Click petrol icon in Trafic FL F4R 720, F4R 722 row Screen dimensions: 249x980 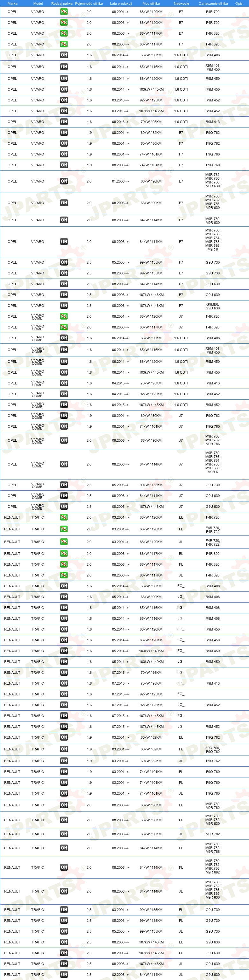click(64, 529)
